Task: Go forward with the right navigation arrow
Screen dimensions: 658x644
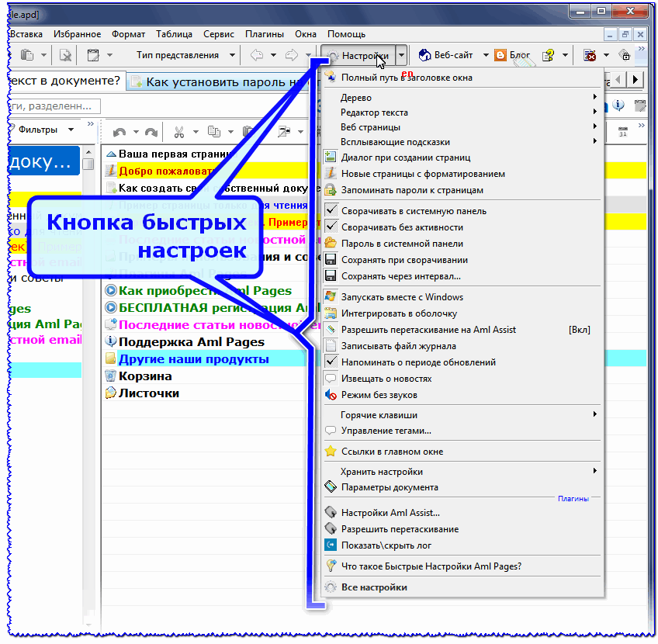Action: (x=291, y=55)
